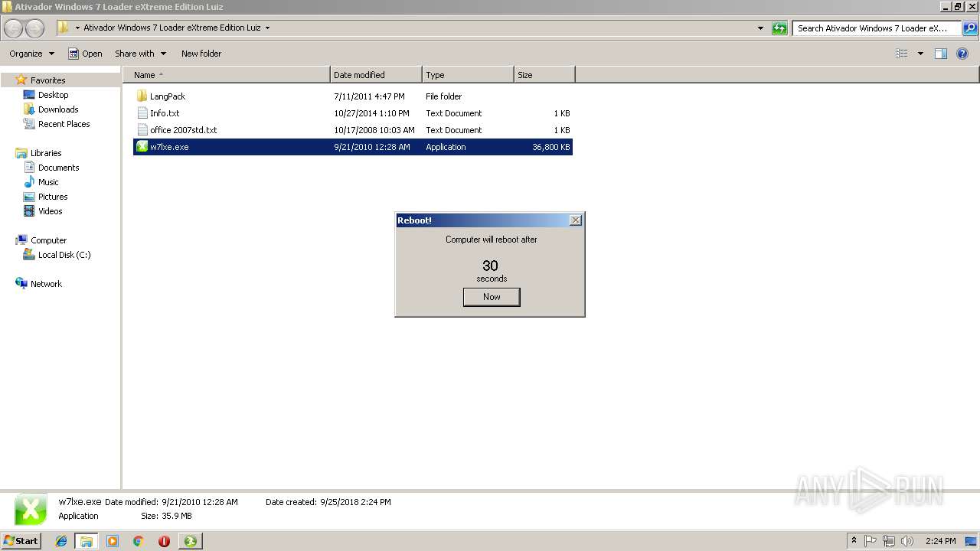Toggle the preview pane
The image size is (980, 551).
click(941, 54)
